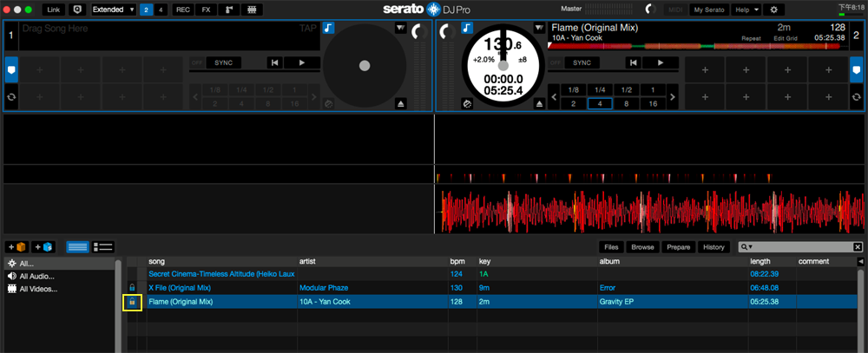Switch library to simple list view
868x353 pixels.
pyautogui.click(x=77, y=247)
